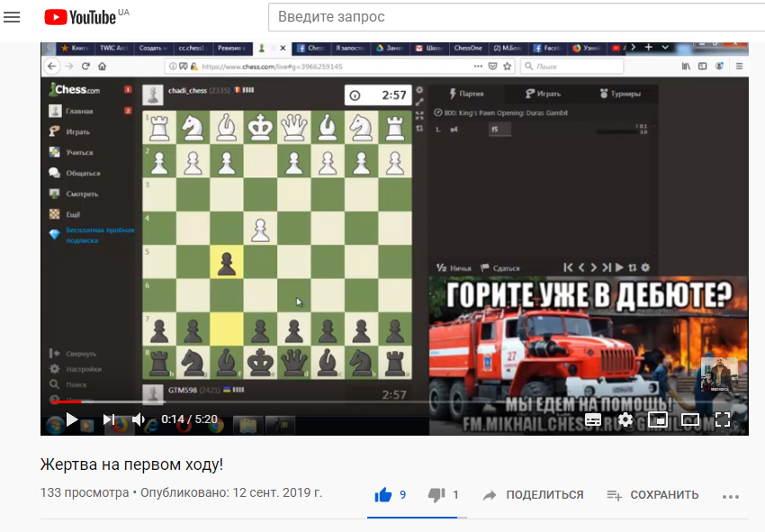Play the video with the play button

(x=71, y=419)
